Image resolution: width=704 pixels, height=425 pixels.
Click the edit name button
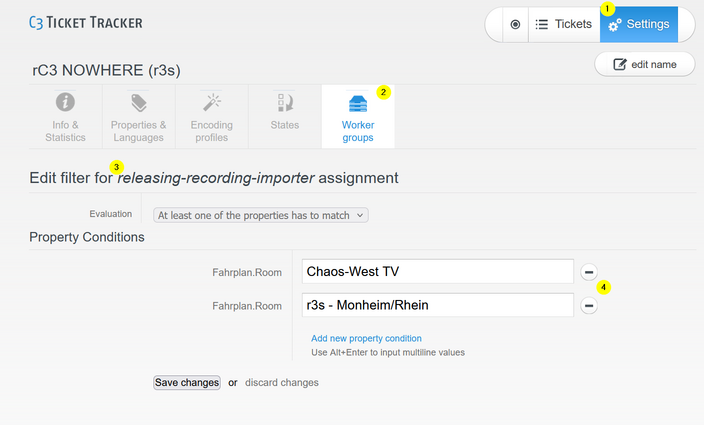pyautogui.click(x=644, y=64)
